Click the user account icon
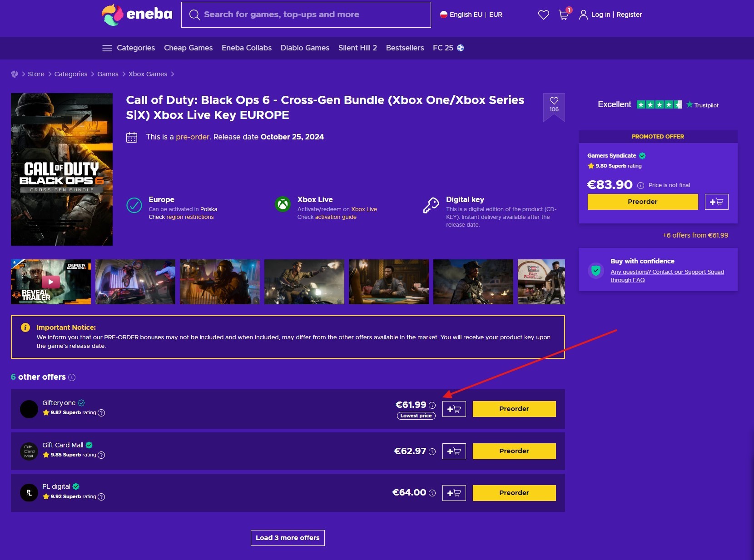This screenshot has height=560, width=754. click(583, 15)
